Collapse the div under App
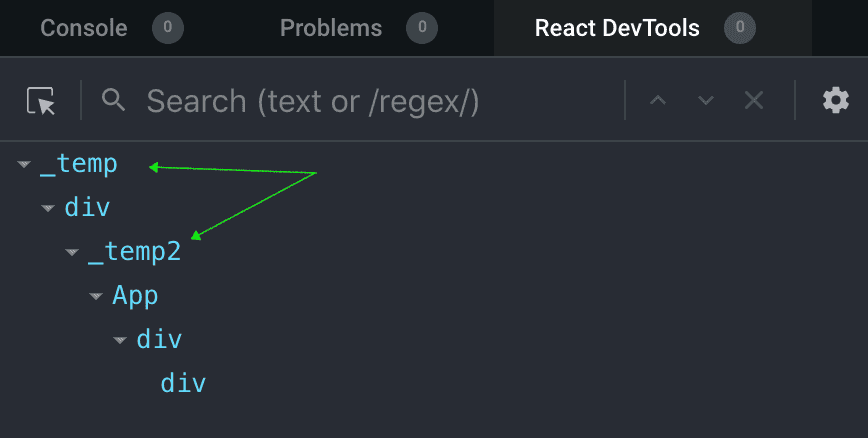 click(120, 341)
